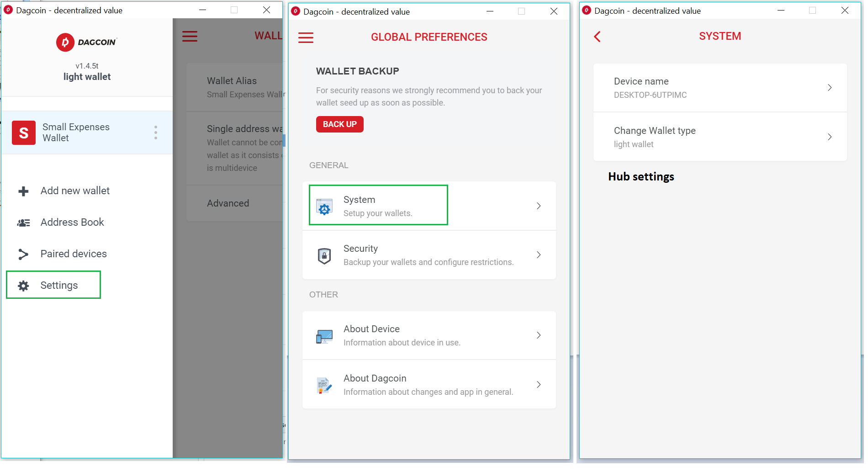Click the Dagcoin app icon in the System window title bar
The height and width of the screenshot is (472, 868).
(x=587, y=11)
